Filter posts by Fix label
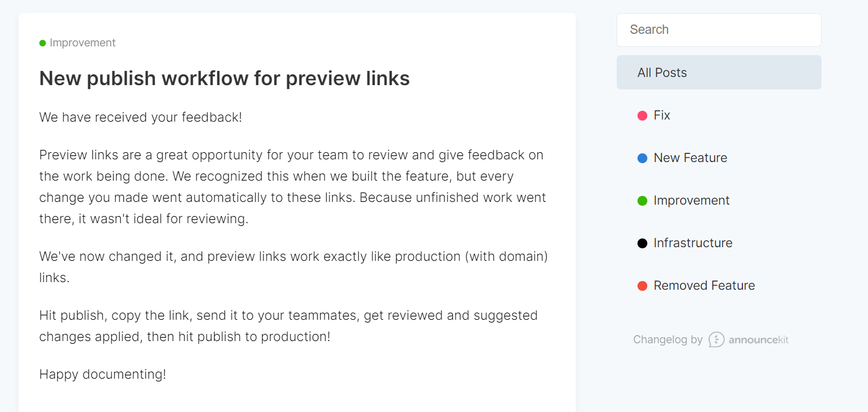The height and width of the screenshot is (412, 868). pyautogui.click(x=662, y=115)
